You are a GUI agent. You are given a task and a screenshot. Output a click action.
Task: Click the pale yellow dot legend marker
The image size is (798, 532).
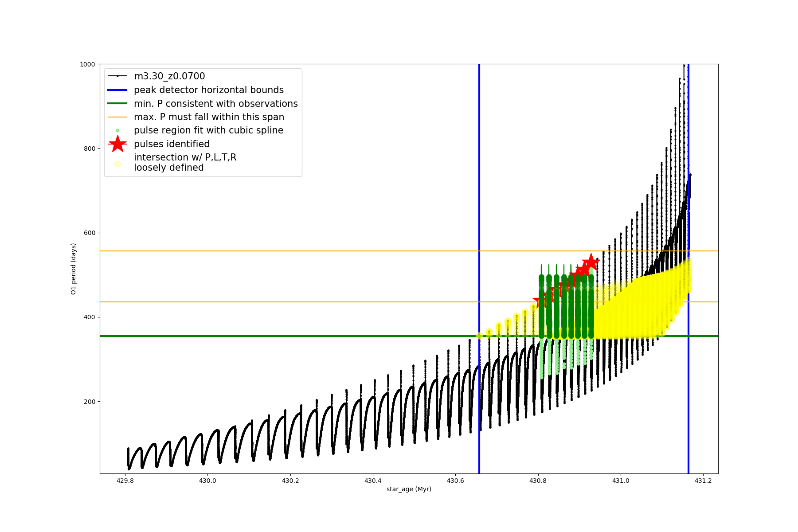(x=117, y=164)
